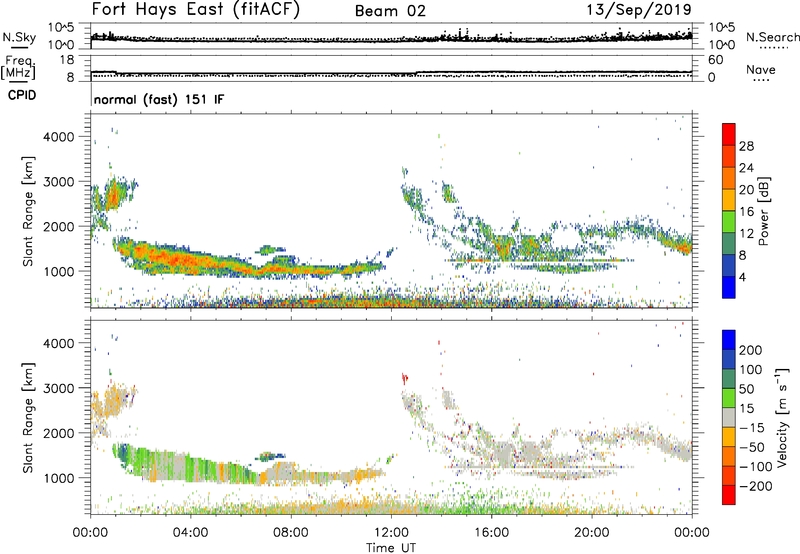800x554 pixels.
Task: Click the date '13/Sep/2019'
Action: pyautogui.click(x=639, y=9)
